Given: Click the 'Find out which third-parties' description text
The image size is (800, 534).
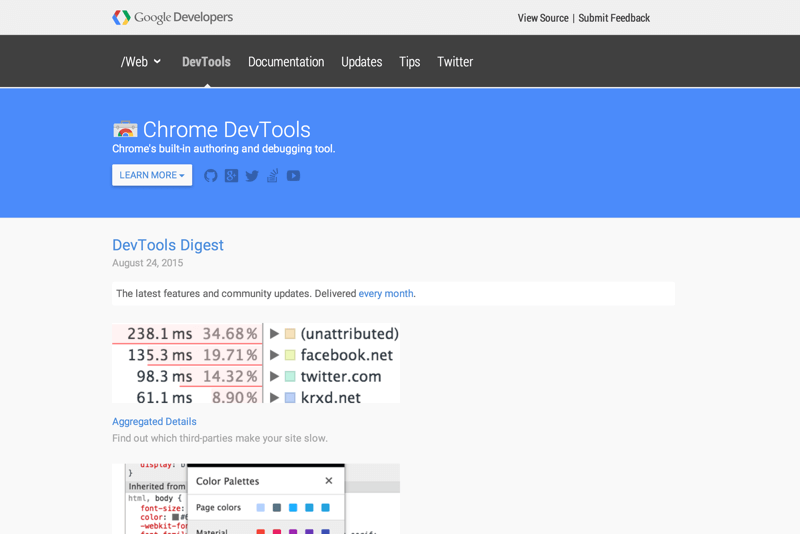Looking at the screenshot, I should [220, 439].
